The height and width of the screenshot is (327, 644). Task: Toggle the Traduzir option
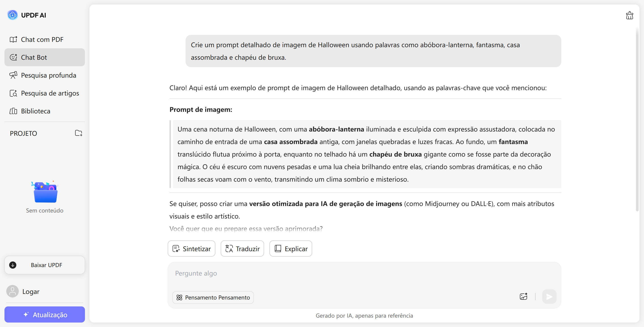[242, 248]
